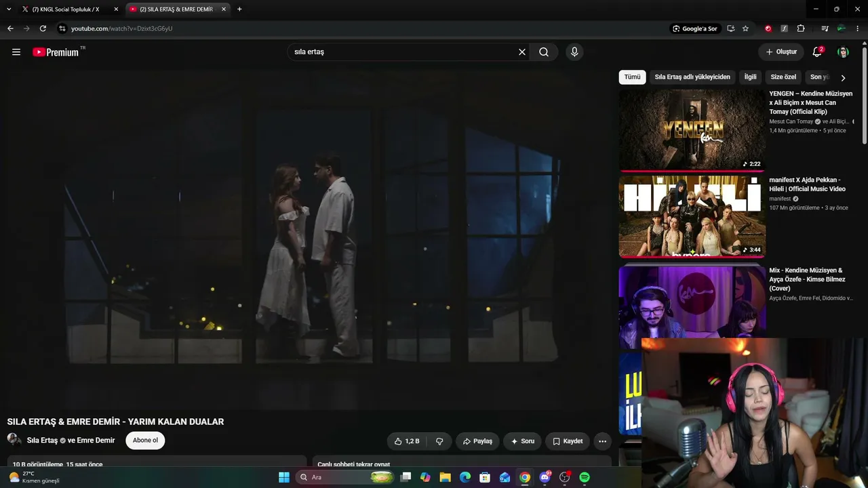The image size is (868, 488).
Task: Open media controls in Chrome toolbar
Action: 825,28
